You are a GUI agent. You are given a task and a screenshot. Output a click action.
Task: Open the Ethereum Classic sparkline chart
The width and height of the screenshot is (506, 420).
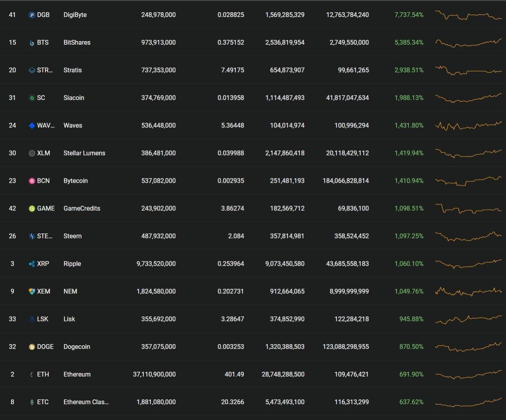tap(468, 402)
